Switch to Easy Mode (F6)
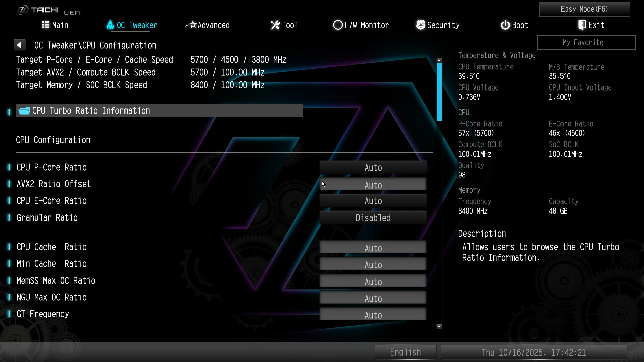644x362 pixels. [x=584, y=9]
